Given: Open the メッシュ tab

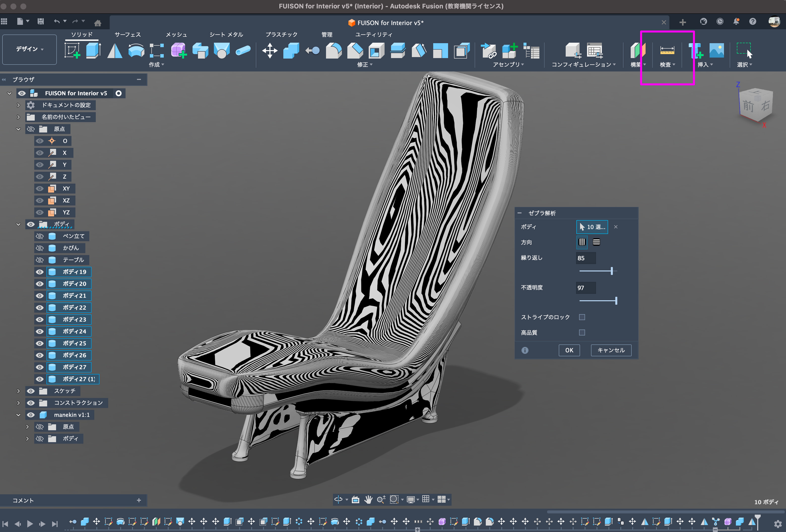Looking at the screenshot, I should coord(176,34).
